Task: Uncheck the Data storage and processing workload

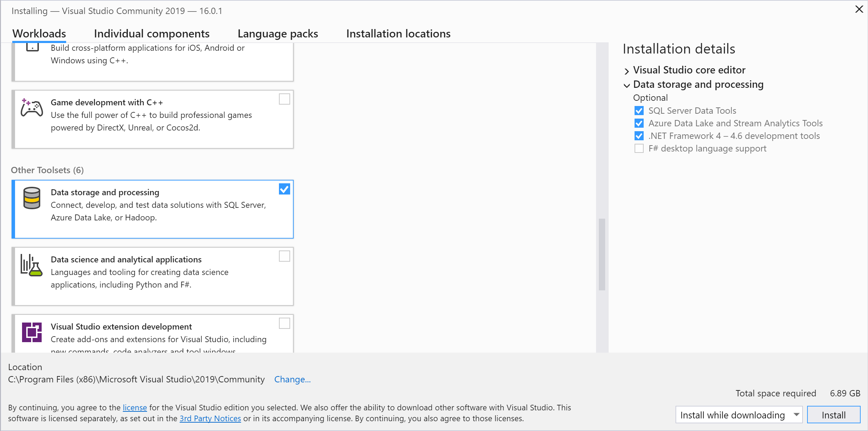Action: pyautogui.click(x=285, y=189)
